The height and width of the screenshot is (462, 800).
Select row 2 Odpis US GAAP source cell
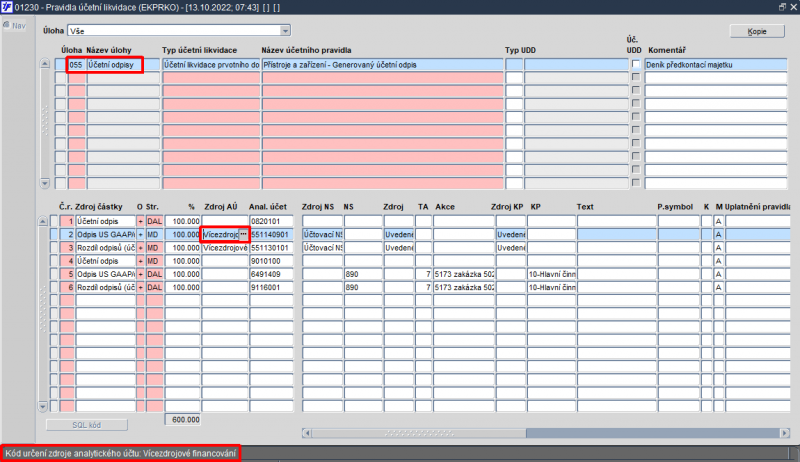tap(106, 235)
